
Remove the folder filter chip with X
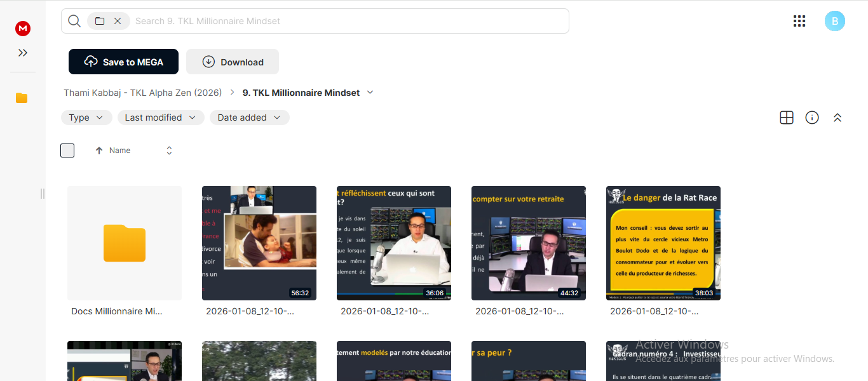[118, 21]
